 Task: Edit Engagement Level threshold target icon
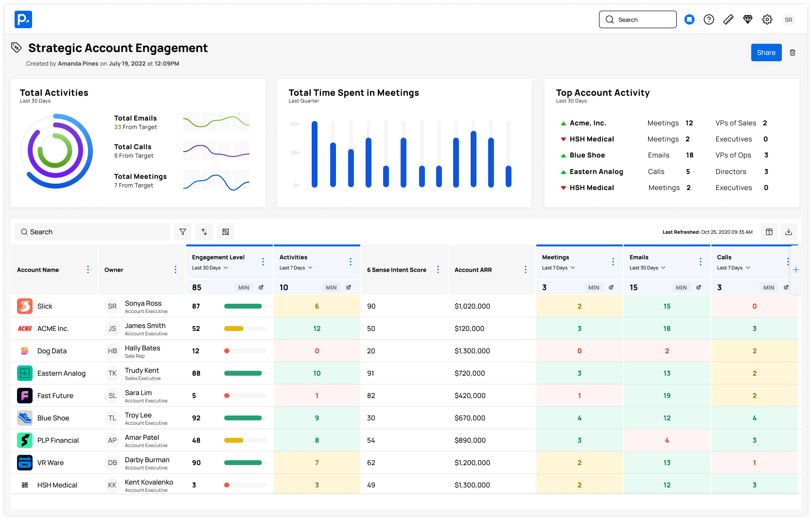pyautogui.click(x=261, y=287)
